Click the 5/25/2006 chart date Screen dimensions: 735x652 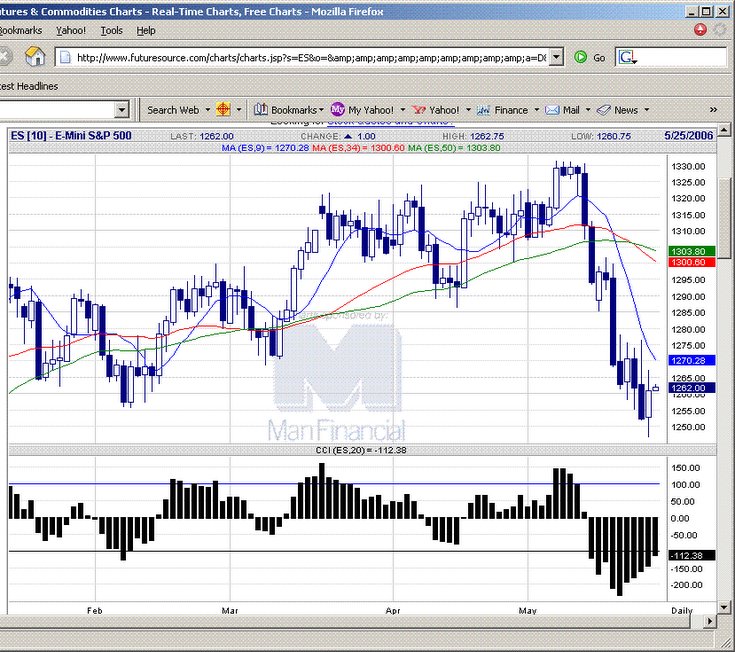689,136
